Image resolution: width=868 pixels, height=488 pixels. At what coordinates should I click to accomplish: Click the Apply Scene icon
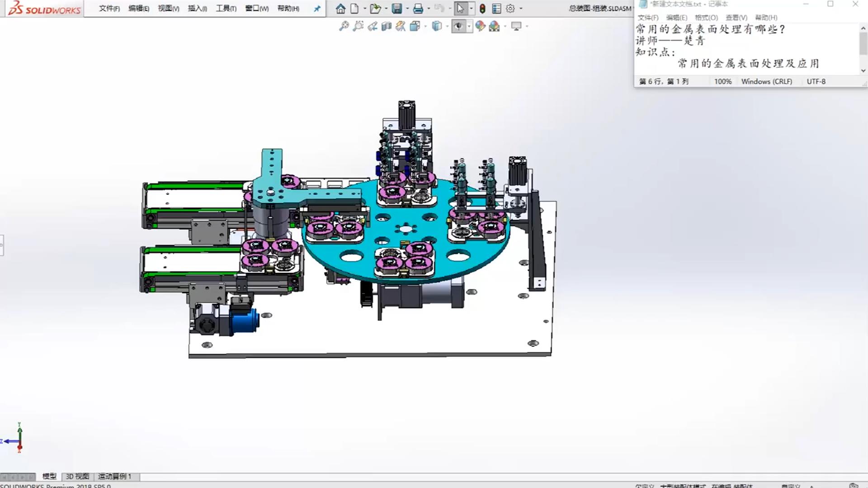(494, 26)
